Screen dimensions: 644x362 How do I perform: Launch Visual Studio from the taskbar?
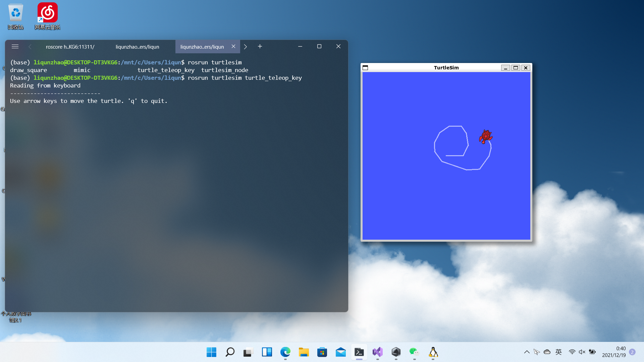coord(377,352)
